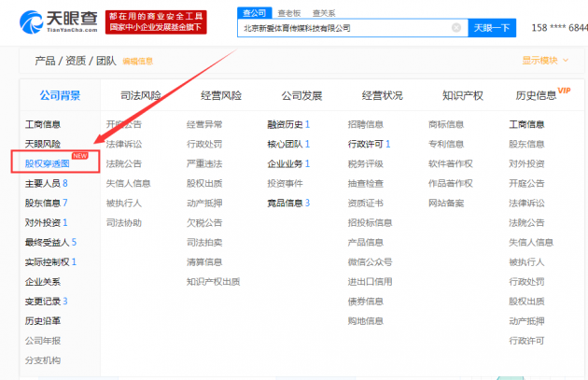Open 融资历史 1 item
The width and height of the screenshot is (588, 380).
point(288,124)
